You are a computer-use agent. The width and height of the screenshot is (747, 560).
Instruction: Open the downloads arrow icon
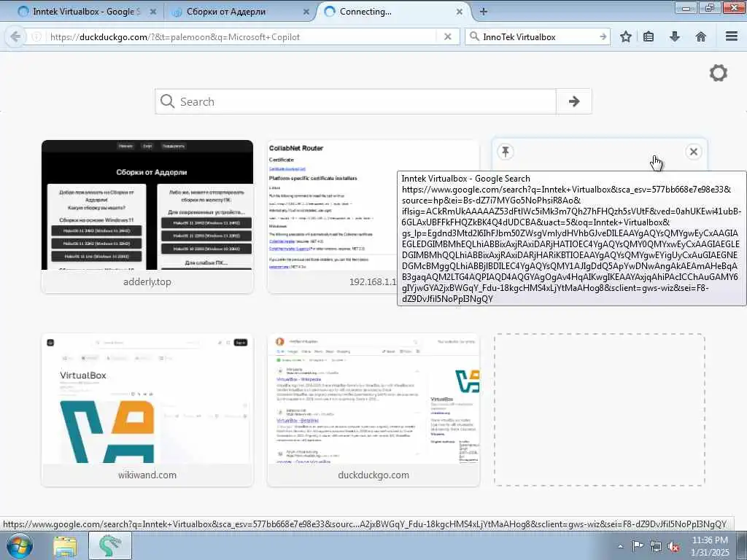675,36
